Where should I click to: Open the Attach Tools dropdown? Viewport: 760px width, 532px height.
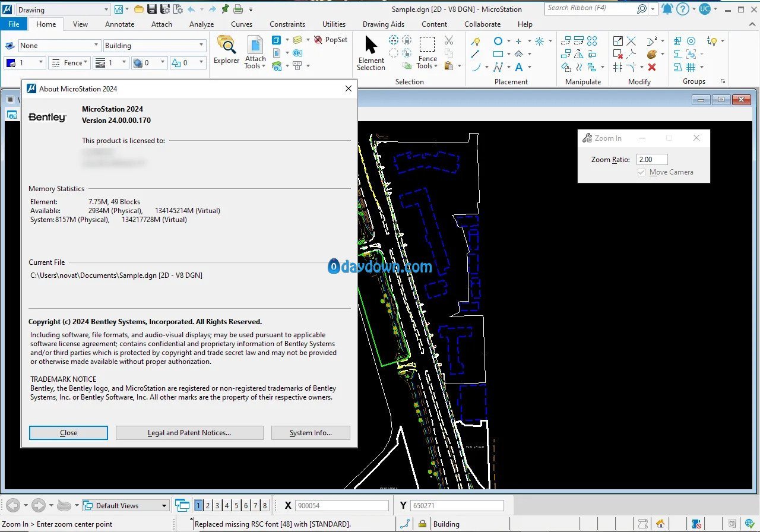pyautogui.click(x=255, y=52)
